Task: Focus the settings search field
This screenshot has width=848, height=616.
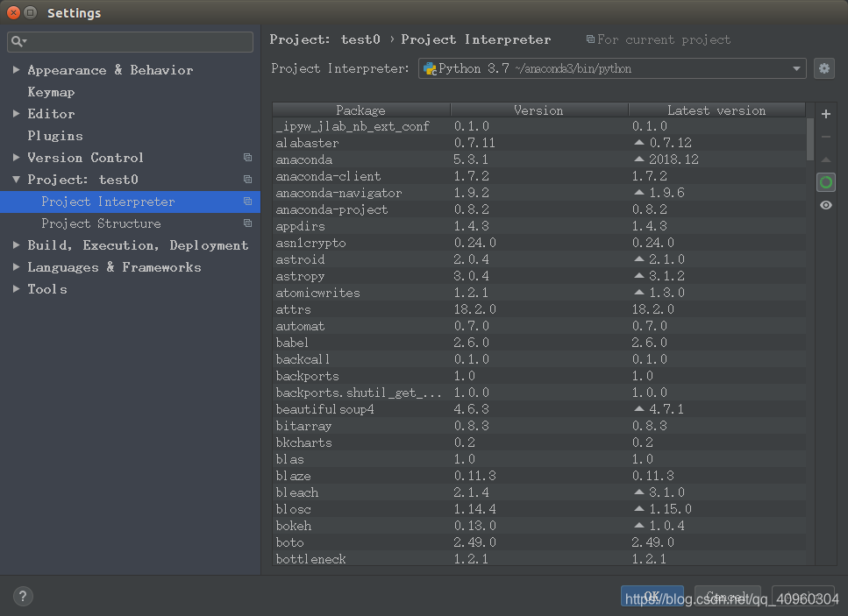Action: (131, 41)
